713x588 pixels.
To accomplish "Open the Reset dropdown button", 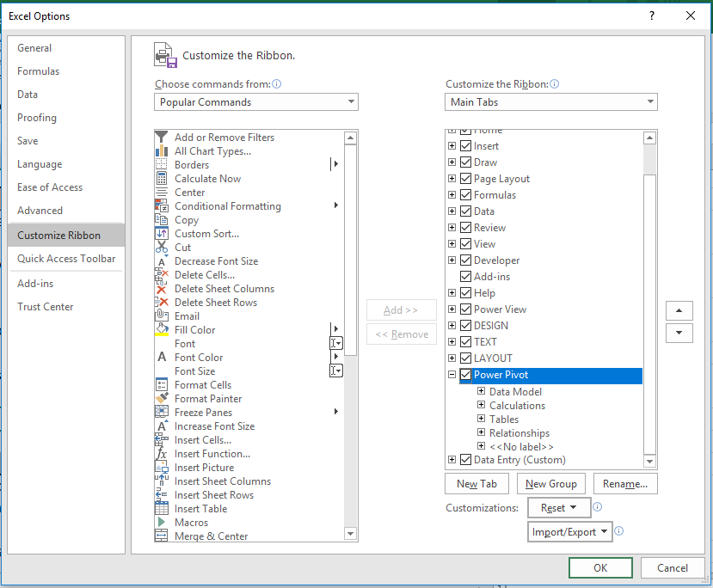I will [559, 507].
